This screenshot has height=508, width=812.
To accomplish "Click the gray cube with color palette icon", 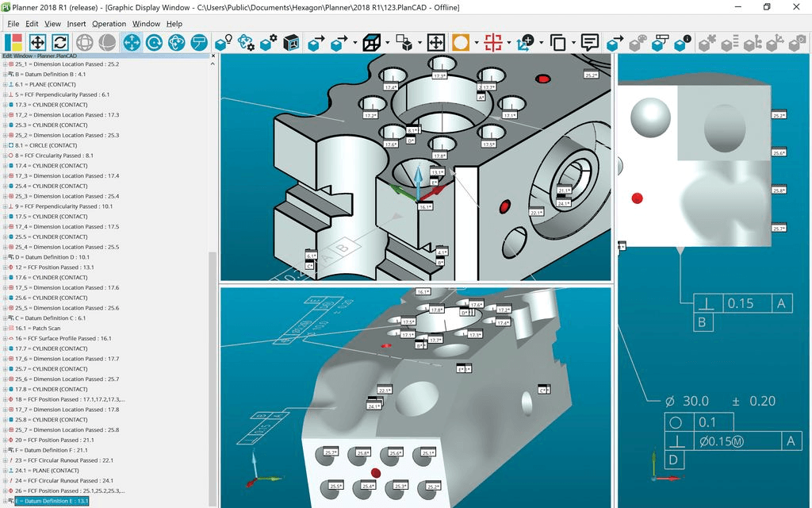I will (638, 42).
